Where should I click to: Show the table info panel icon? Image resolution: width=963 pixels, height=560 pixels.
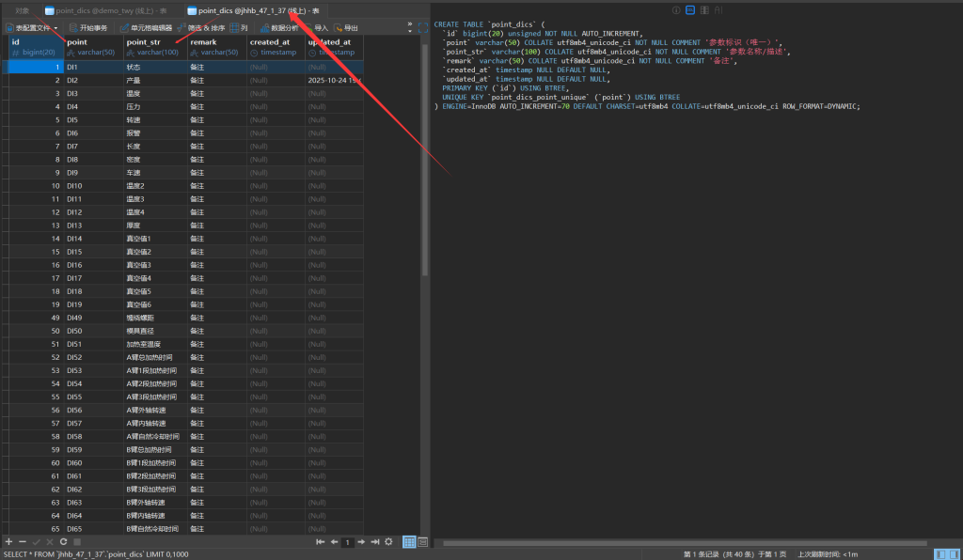(676, 10)
